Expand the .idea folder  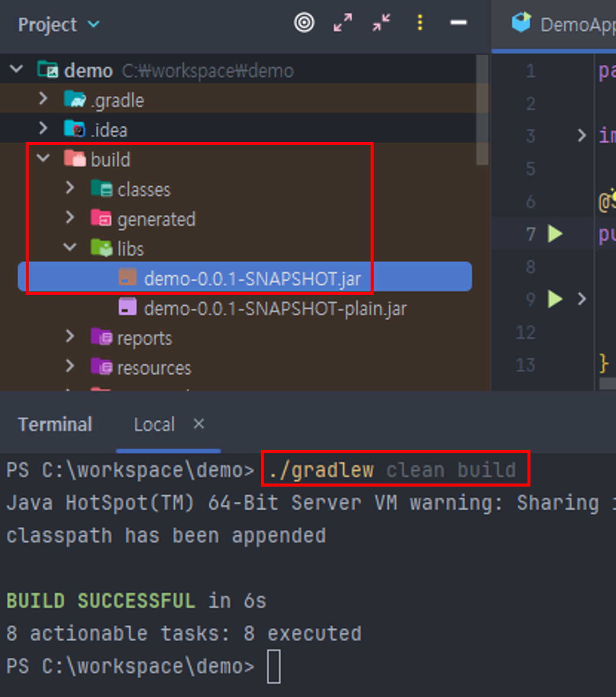point(43,128)
